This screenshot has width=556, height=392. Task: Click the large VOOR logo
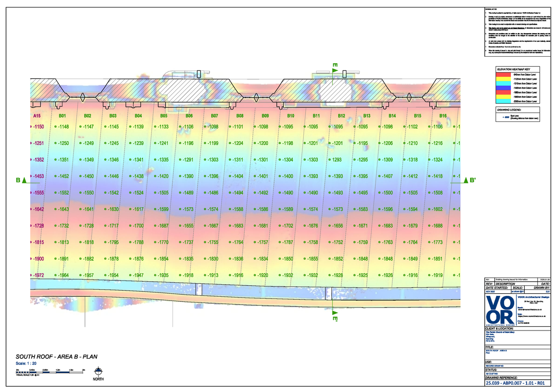(x=500, y=311)
